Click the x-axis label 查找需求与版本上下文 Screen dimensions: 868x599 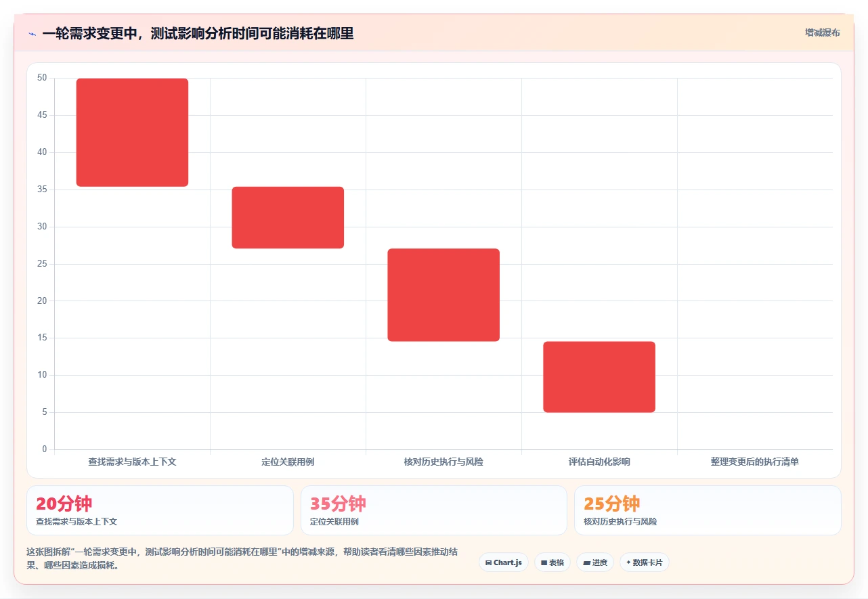coord(132,462)
